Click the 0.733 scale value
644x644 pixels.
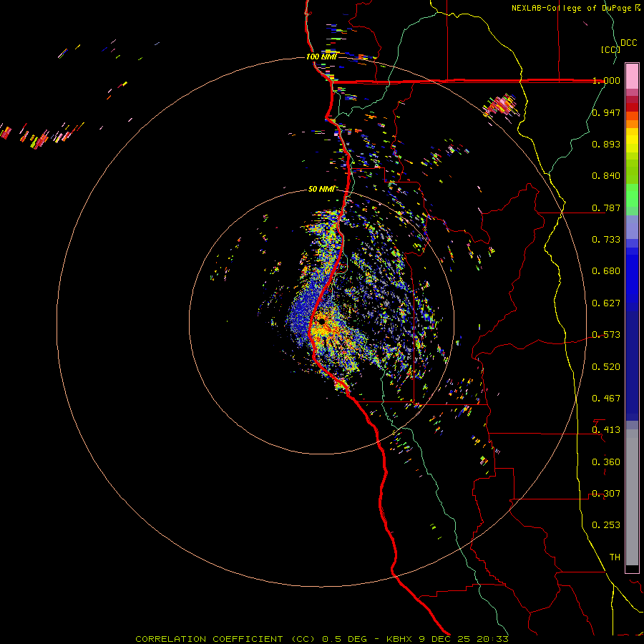coord(606,240)
